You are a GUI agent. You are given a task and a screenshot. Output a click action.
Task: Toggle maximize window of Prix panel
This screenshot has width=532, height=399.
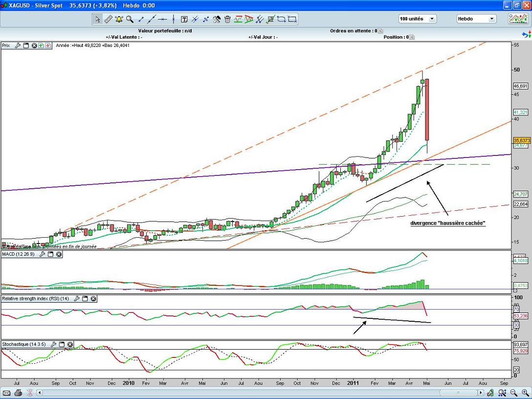point(26,45)
